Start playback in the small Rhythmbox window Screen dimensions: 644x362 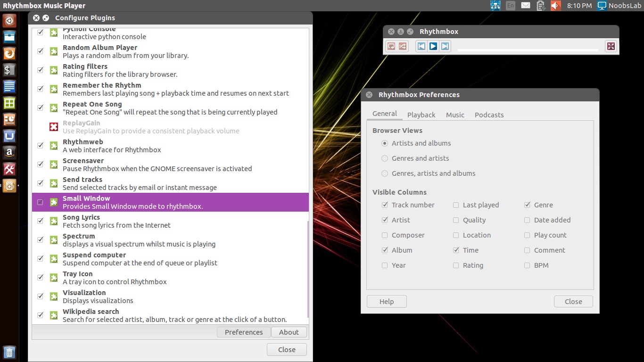(433, 46)
